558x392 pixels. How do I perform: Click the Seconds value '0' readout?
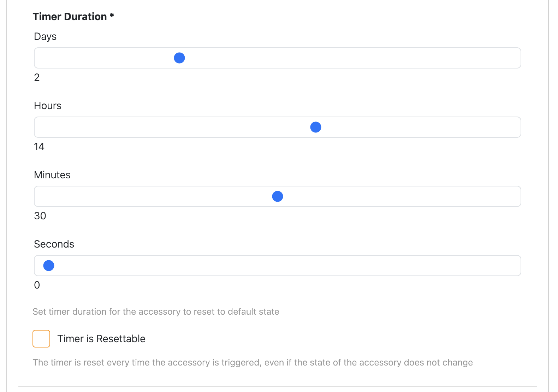pos(37,285)
